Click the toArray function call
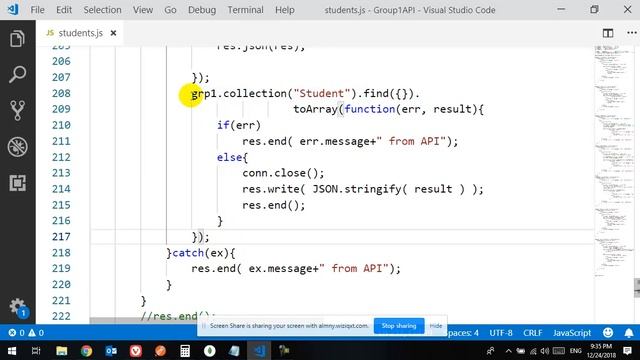Screen dimensions: 640x360 pos(315,109)
